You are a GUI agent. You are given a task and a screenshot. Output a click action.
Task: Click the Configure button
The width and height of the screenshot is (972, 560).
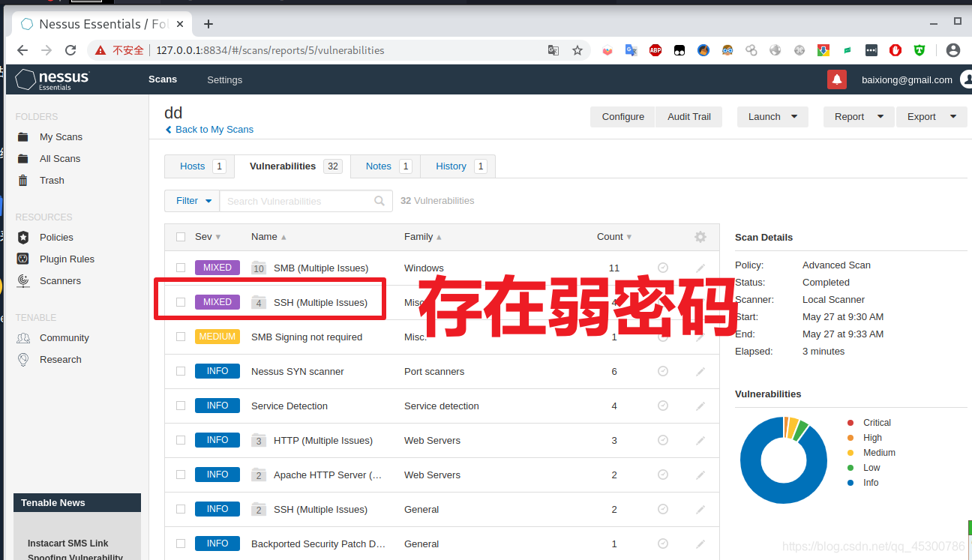point(623,117)
